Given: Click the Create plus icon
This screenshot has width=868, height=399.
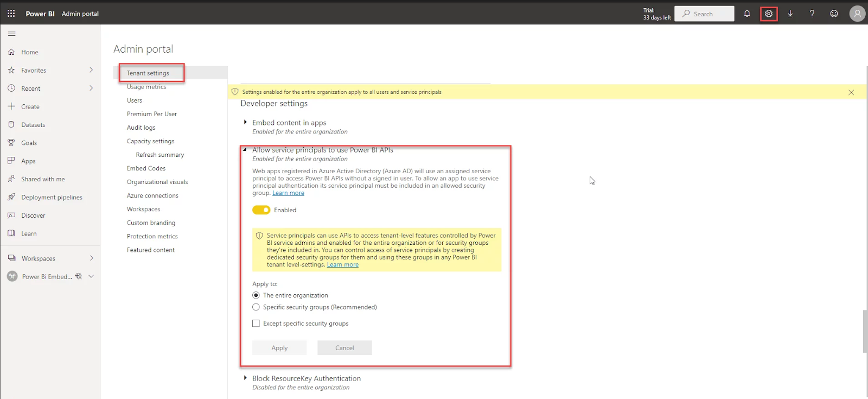Looking at the screenshot, I should click(11, 106).
